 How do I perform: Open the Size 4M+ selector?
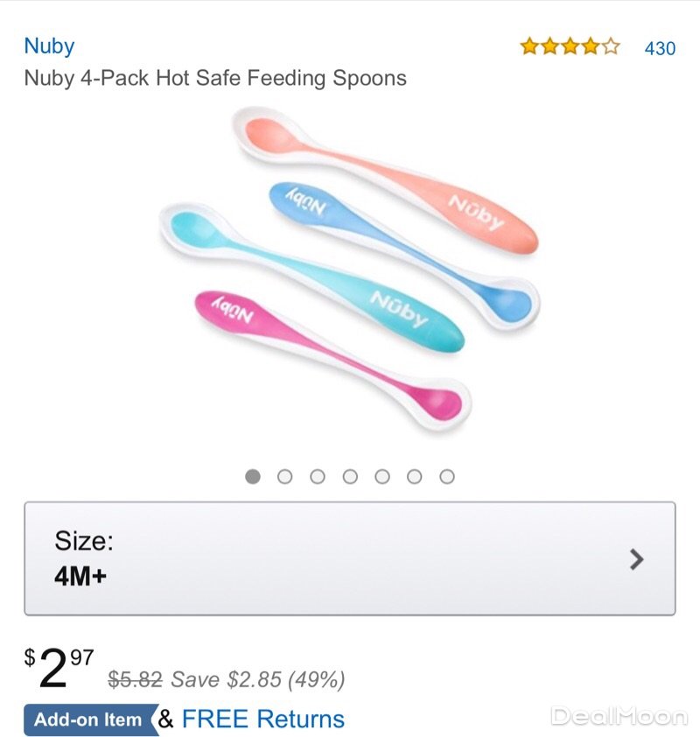coord(349,558)
